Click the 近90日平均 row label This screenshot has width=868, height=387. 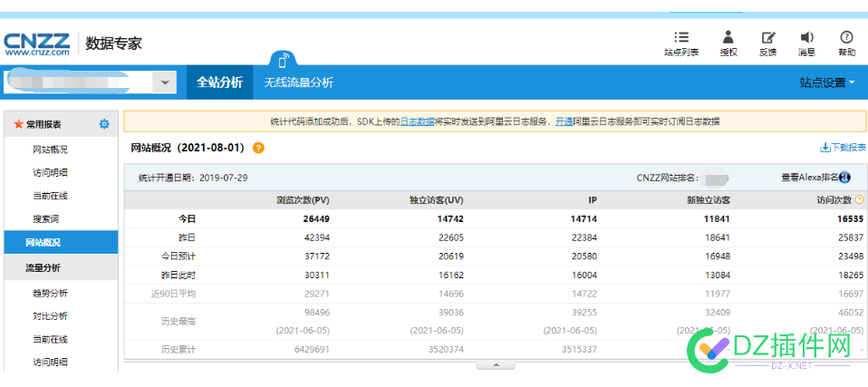pyautogui.click(x=173, y=294)
